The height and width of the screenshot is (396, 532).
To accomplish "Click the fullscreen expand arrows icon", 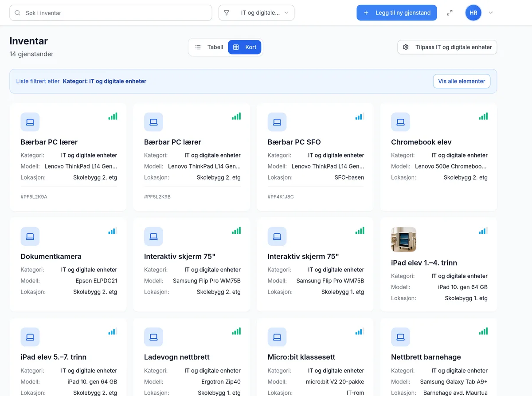I will pyautogui.click(x=450, y=13).
